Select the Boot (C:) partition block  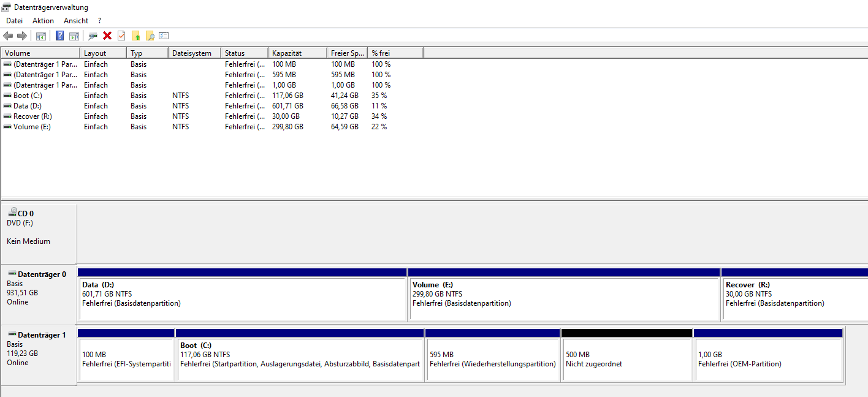(300, 355)
